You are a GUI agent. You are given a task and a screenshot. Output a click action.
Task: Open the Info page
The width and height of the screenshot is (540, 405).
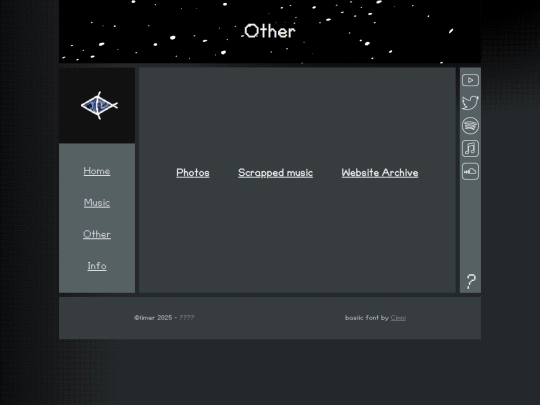click(97, 266)
